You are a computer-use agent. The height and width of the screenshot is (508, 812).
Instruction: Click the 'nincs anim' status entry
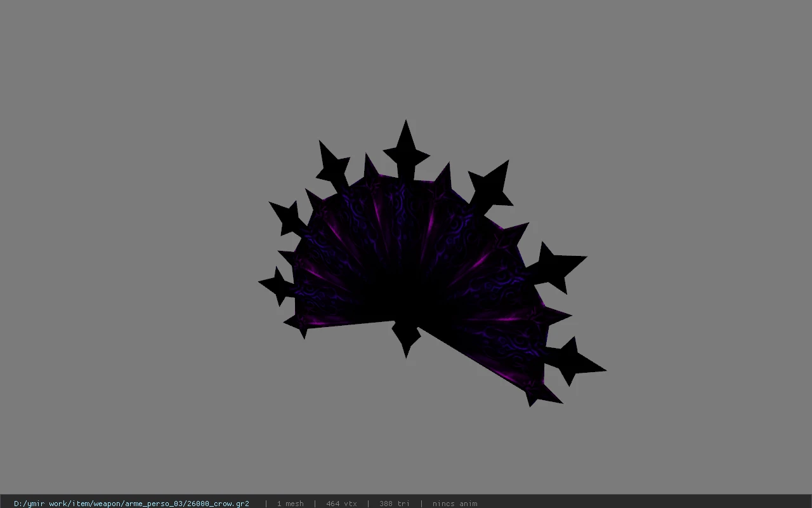click(455, 504)
